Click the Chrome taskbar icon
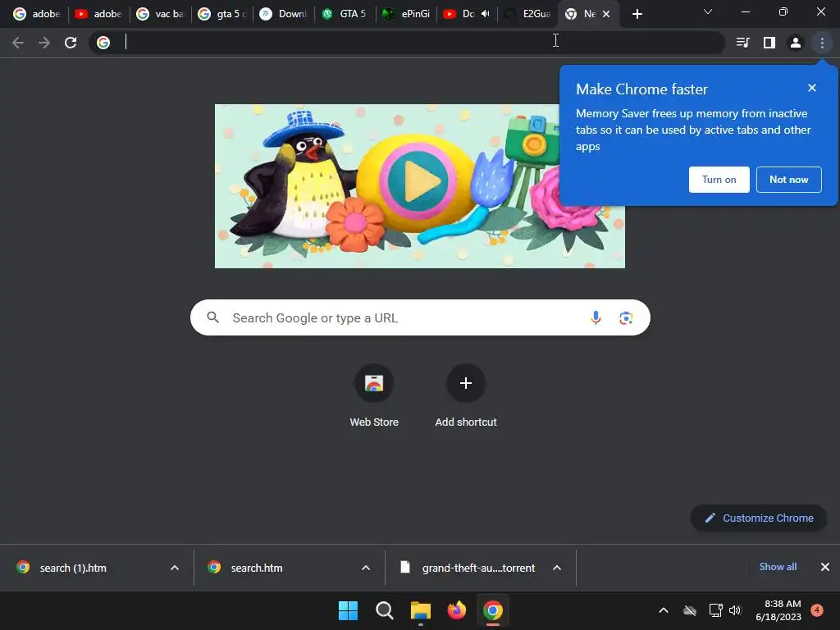840x630 pixels. [493, 610]
